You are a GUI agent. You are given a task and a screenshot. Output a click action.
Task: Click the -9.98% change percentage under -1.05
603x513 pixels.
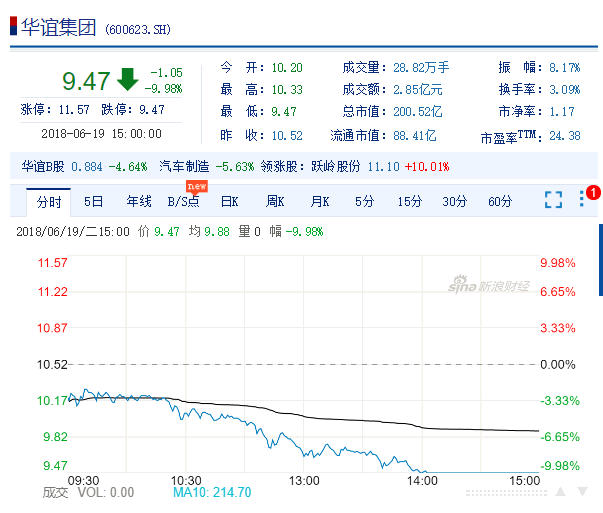pyautogui.click(x=163, y=89)
